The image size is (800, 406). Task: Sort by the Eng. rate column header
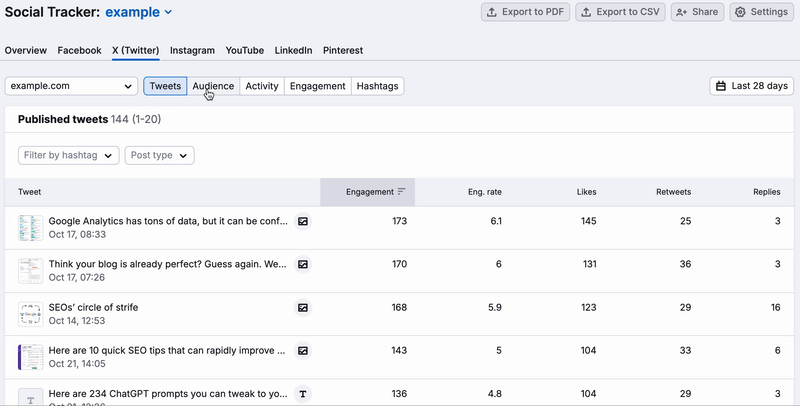[485, 192]
